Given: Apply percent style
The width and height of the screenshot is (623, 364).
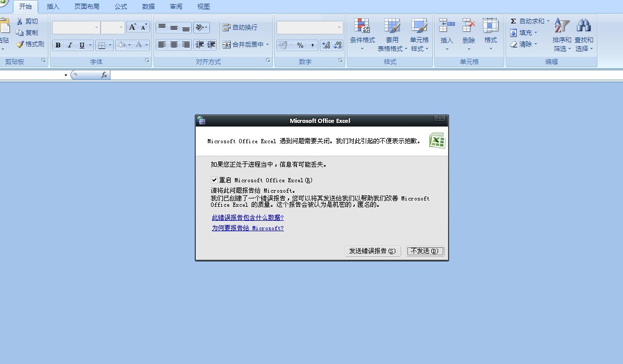Looking at the screenshot, I should point(300,45).
